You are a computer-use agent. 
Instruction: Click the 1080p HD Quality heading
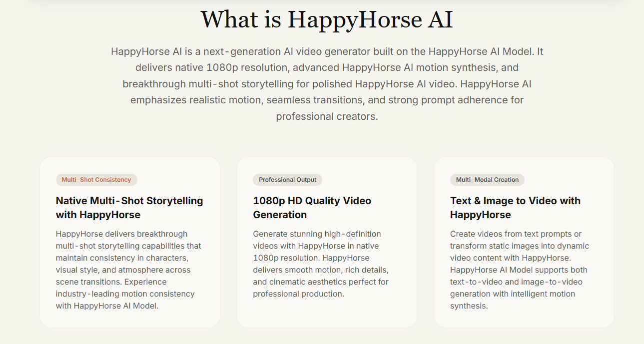pyautogui.click(x=311, y=207)
